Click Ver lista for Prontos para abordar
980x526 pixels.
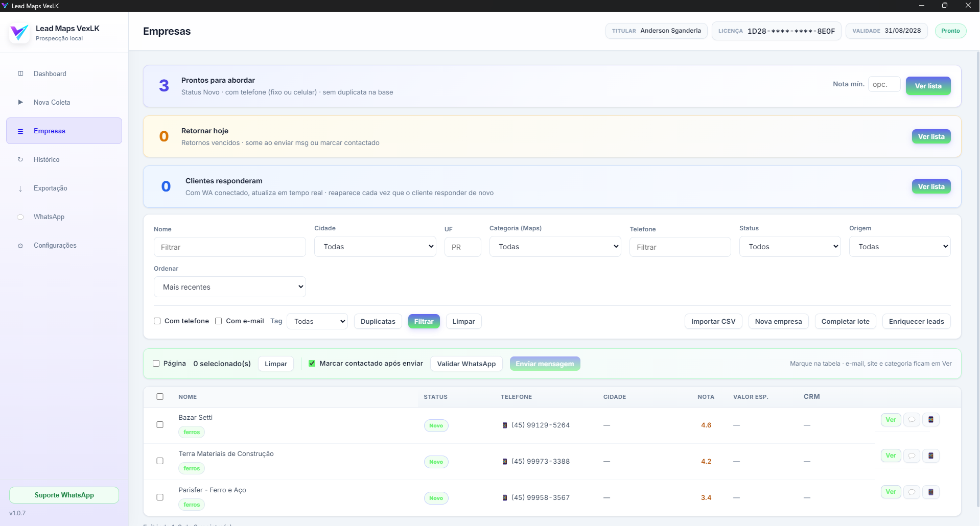tap(928, 86)
